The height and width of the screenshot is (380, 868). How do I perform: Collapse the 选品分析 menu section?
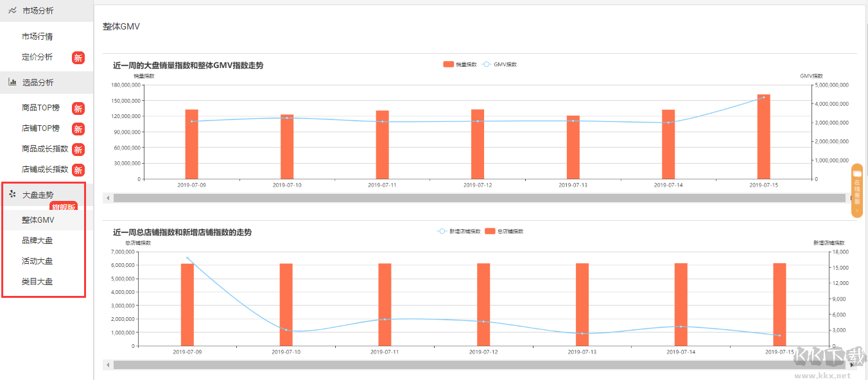[x=47, y=82]
